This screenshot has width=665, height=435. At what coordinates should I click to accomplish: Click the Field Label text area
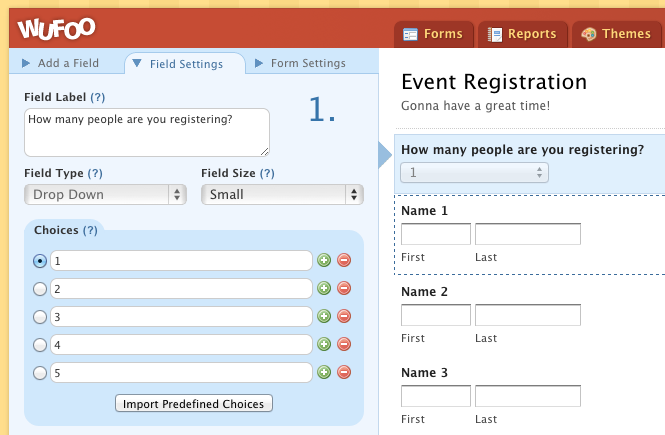(147, 133)
